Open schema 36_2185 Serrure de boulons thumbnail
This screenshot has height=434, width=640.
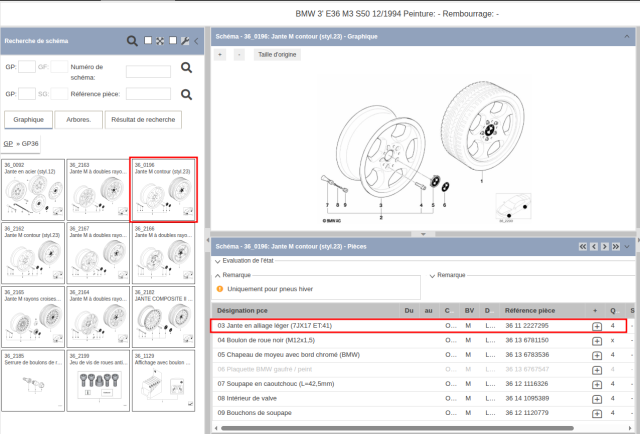[33, 381]
